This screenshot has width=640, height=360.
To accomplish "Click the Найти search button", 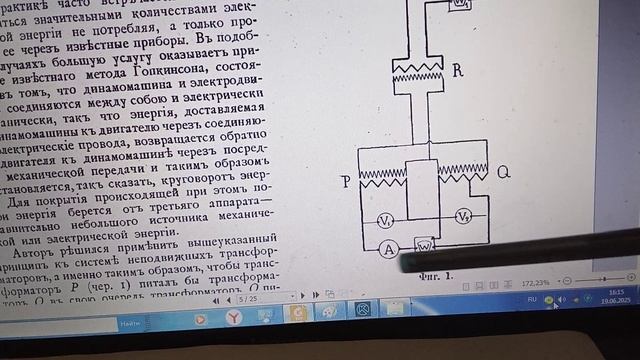I will 130,323.
